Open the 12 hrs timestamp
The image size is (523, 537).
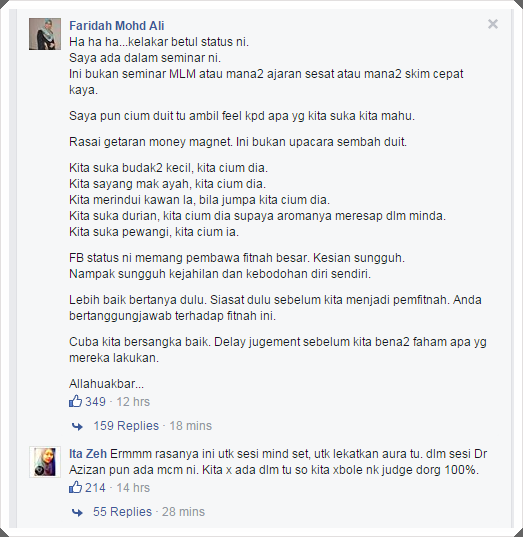coord(133,402)
